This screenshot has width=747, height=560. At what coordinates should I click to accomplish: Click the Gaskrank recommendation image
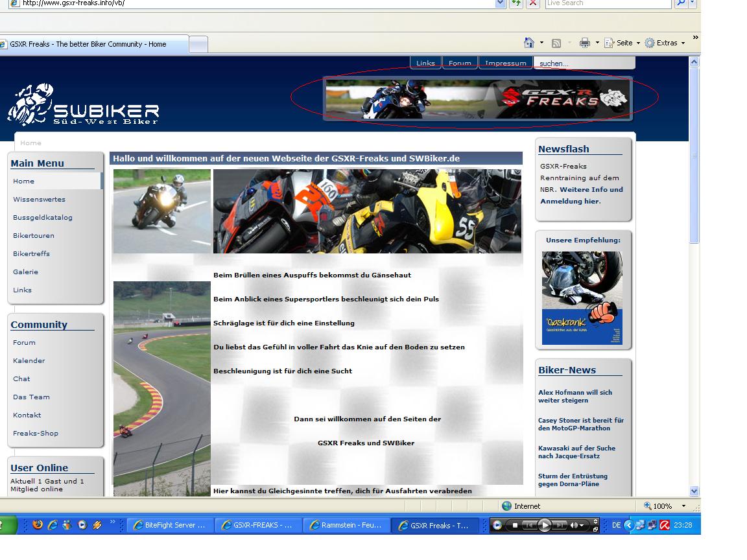tap(582, 298)
